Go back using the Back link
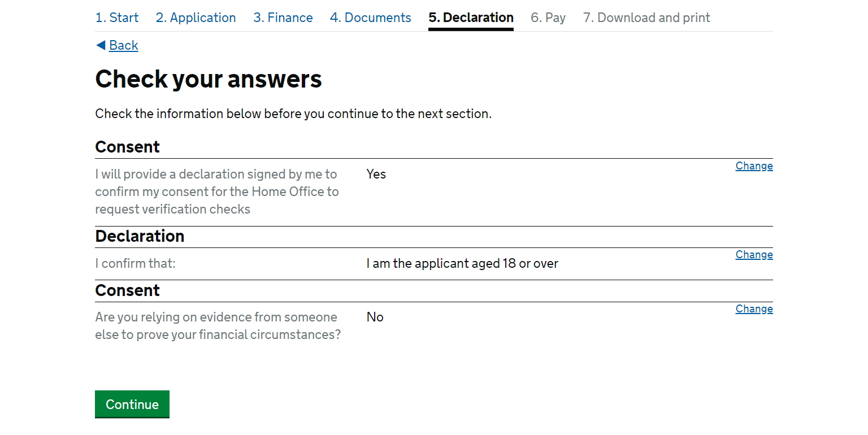The height and width of the screenshot is (435, 868). [124, 45]
